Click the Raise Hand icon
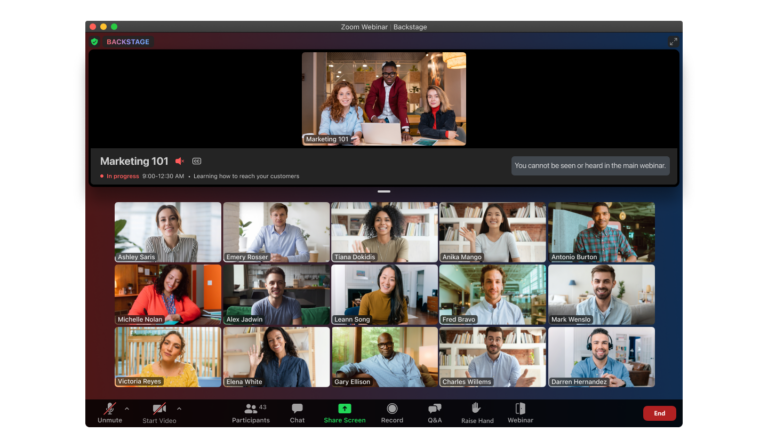 (x=476, y=408)
